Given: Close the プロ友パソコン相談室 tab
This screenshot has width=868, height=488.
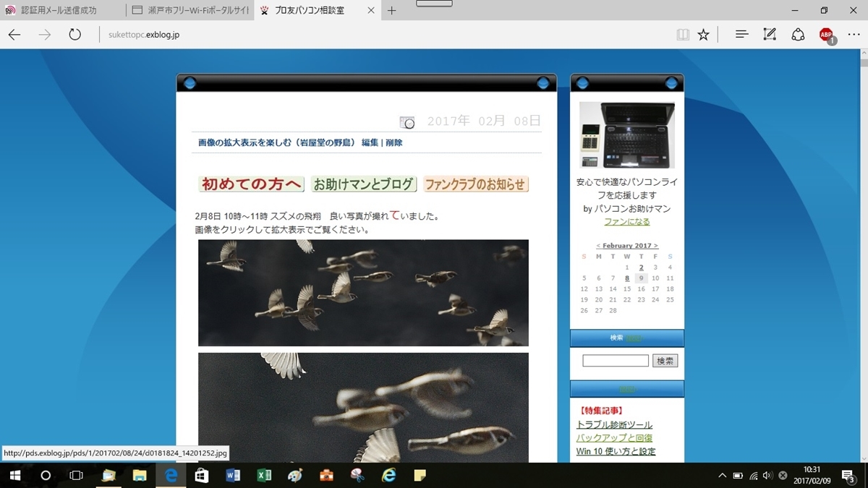Looking at the screenshot, I should (371, 11).
